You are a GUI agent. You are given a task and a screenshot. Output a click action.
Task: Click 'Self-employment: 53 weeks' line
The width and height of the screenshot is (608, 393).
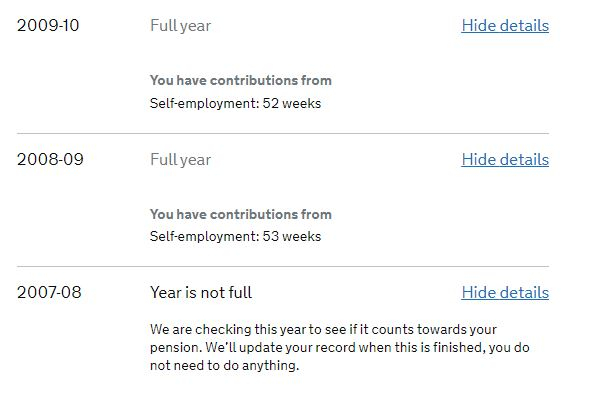tap(235, 236)
